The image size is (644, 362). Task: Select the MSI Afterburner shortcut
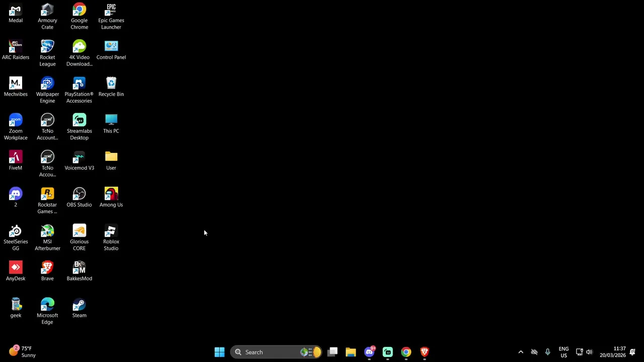coord(47,238)
